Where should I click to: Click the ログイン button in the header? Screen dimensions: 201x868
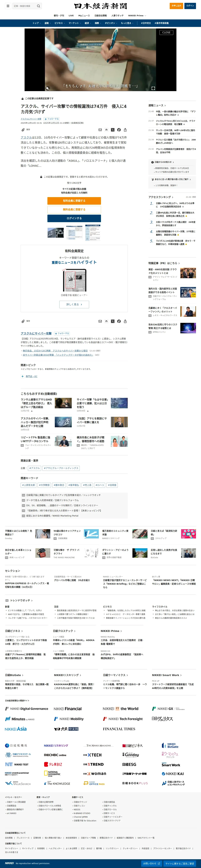190,6
